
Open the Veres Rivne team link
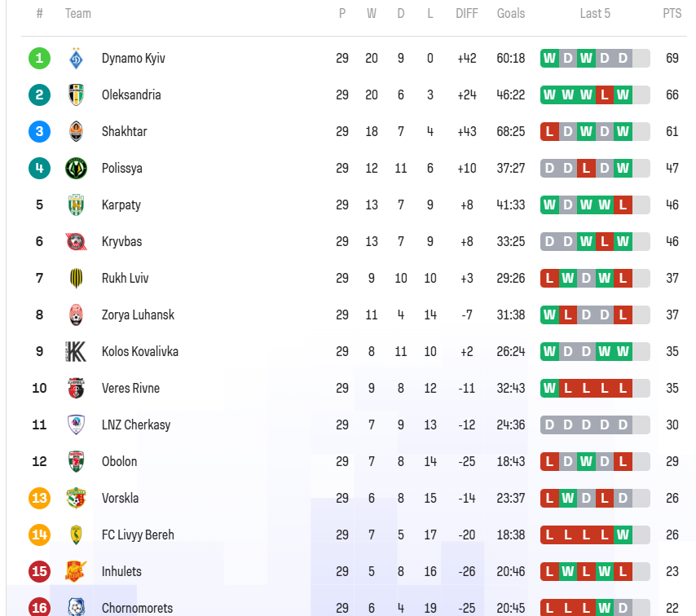pyautogui.click(x=130, y=388)
